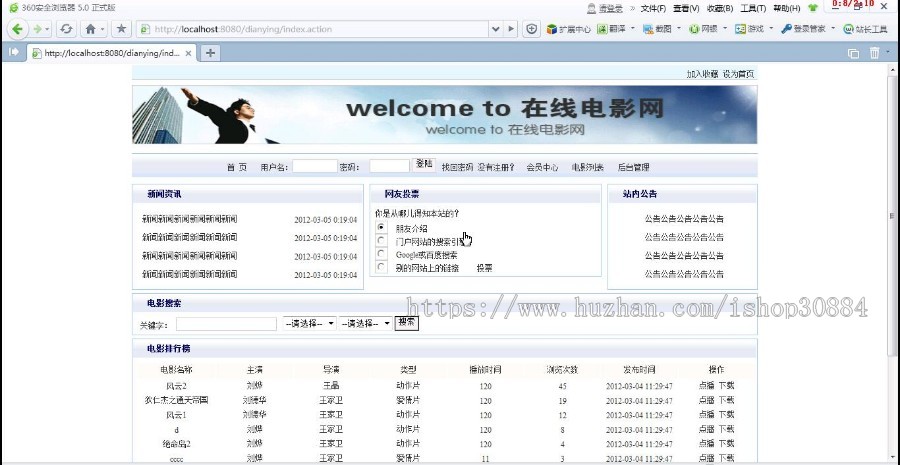
Task: Click the browser Forward arrow
Action: 38,29
